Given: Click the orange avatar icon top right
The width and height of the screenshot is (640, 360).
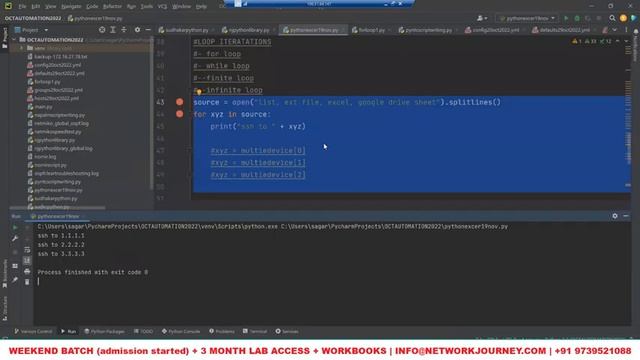Looking at the screenshot, I should (x=623, y=18).
